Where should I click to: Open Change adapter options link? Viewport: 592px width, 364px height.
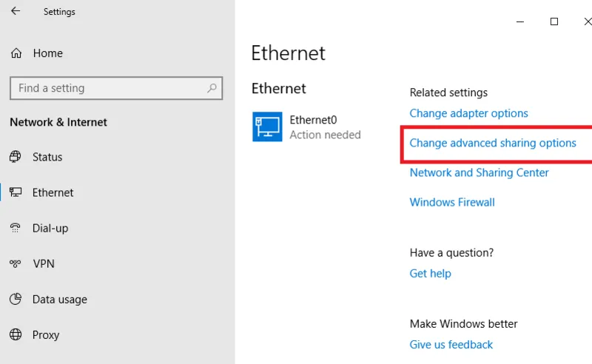[468, 113]
